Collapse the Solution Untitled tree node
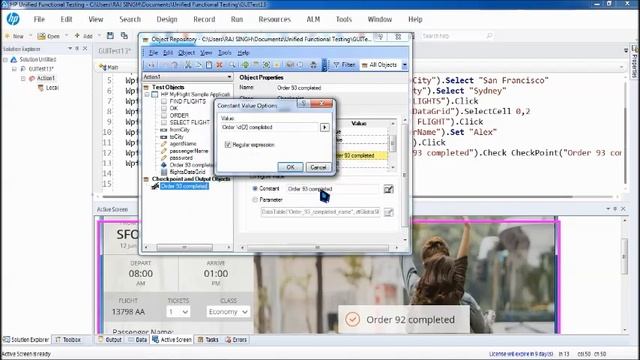The height and width of the screenshot is (360, 640). pos(5,60)
